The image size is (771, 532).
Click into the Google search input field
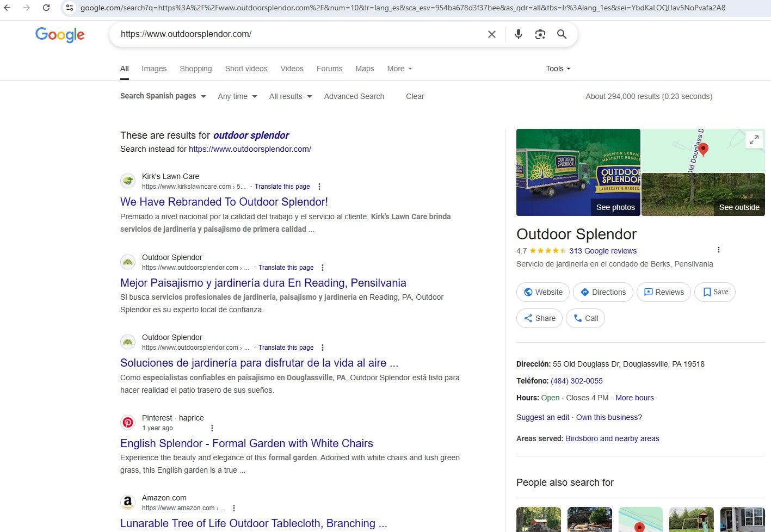tap(299, 34)
